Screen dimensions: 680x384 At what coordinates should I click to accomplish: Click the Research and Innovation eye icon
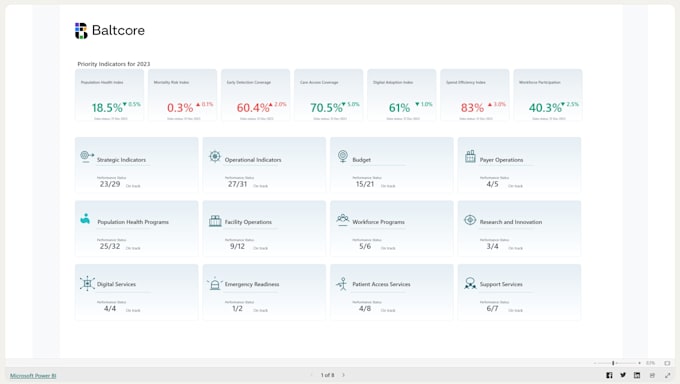470,220
